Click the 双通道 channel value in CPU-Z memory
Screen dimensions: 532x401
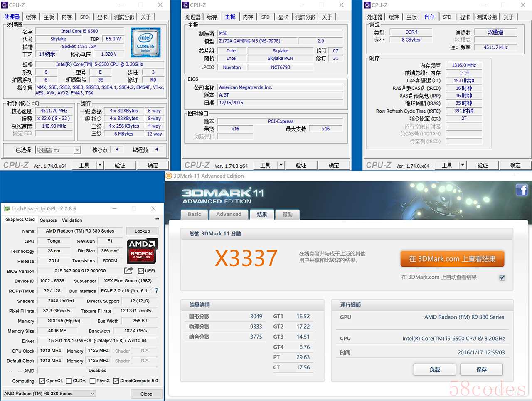(x=495, y=32)
